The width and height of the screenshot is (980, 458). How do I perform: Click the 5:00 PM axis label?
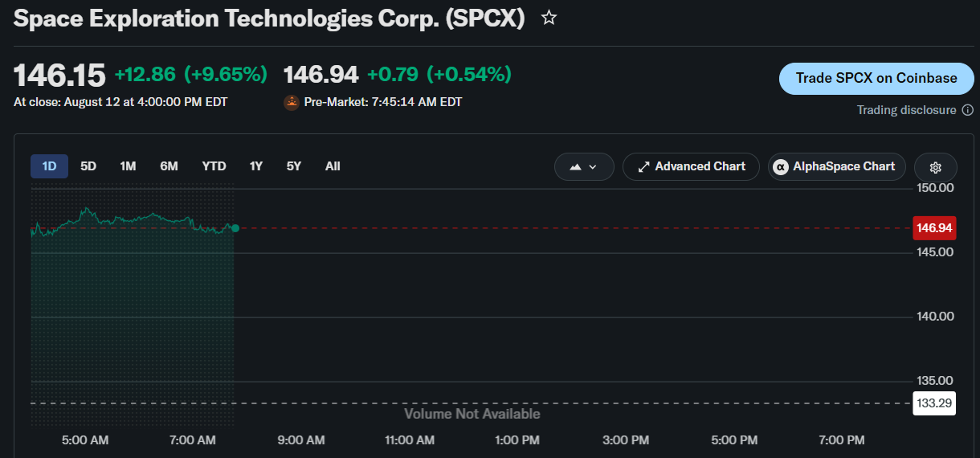tap(733, 440)
